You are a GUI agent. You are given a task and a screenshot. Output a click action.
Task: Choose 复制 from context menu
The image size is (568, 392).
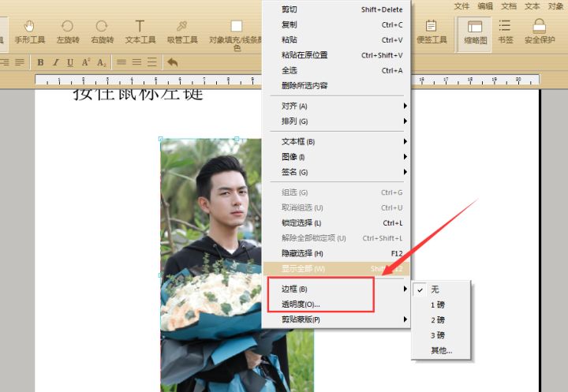coord(337,24)
